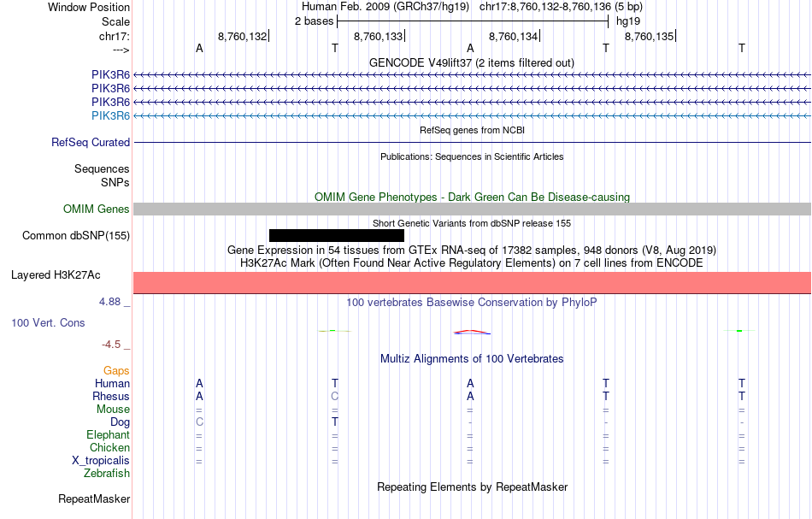The image size is (812, 519).
Task: Click the 8,760,133 position marker
Action: click(x=378, y=36)
